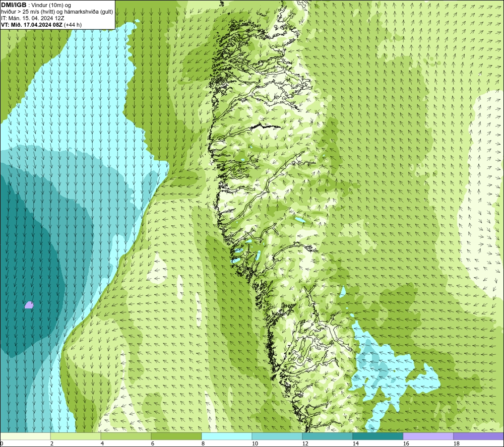Viewport: 504px width, 447px height.
Task: Click the legend scale number '18'
Action: 457,443
